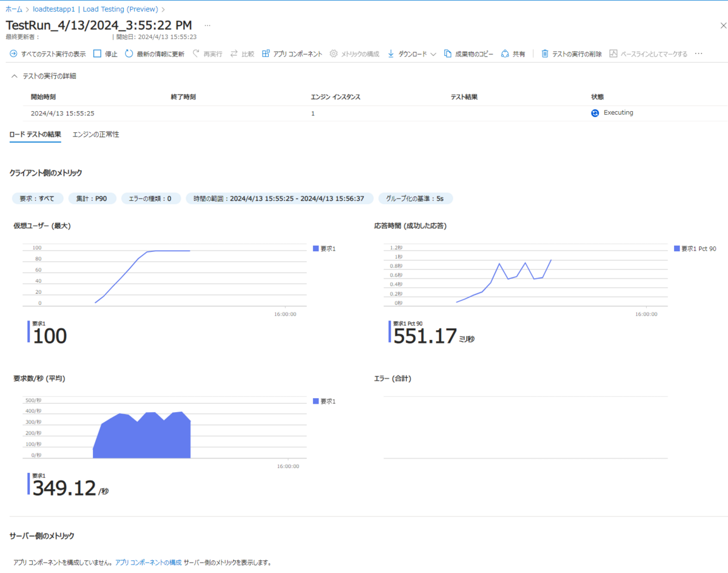Click the 551.17 ミリ秒 value
The image size is (728, 573).
click(x=434, y=336)
